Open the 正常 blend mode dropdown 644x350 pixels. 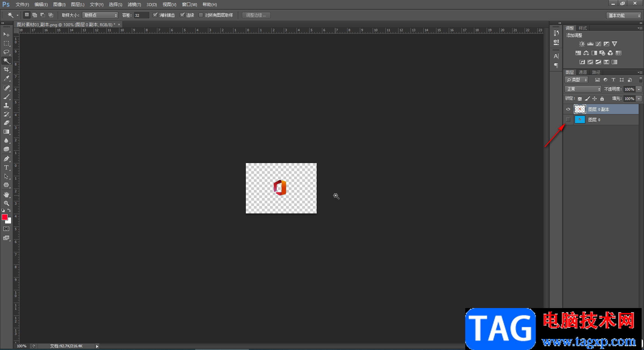[x=583, y=89]
